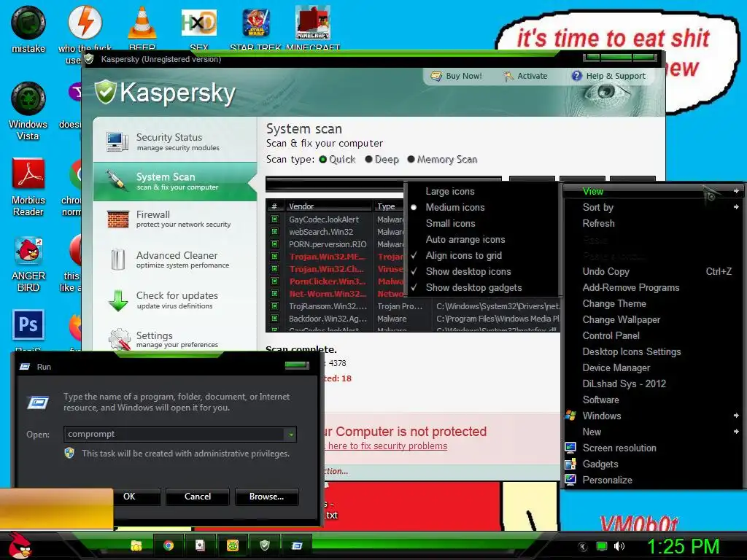Click the System Scan syringe icon
747x560 pixels.
[116, 181]
